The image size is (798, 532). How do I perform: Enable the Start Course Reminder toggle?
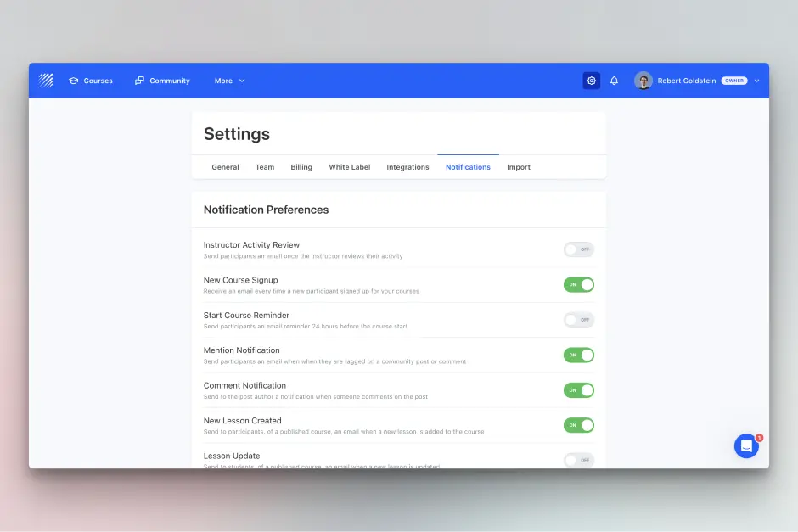579,319
